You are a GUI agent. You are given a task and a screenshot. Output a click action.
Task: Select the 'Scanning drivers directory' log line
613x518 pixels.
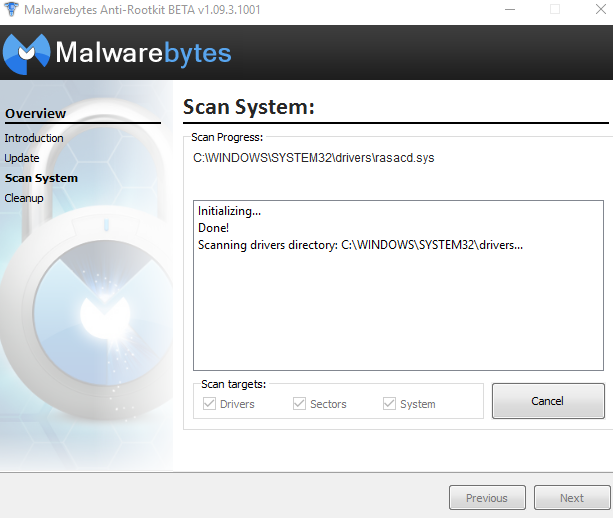pyautogui.click(x=360, y=245)
